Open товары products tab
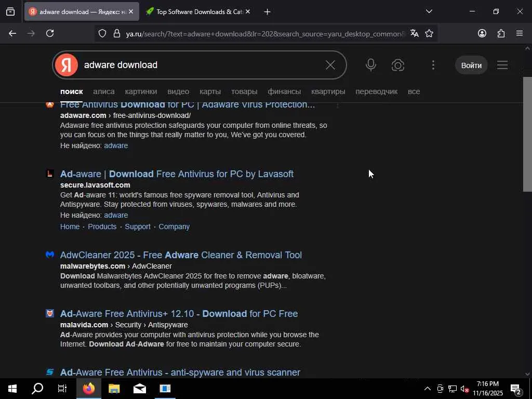This screenshot has height=399, width=532. point(244,91)
